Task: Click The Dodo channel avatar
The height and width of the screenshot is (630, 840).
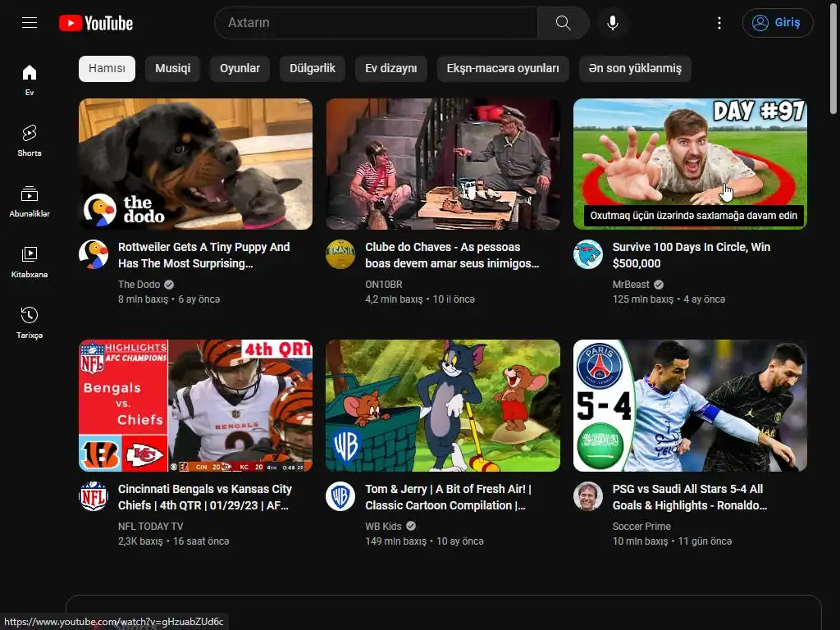Action: (x=94, y=254)
